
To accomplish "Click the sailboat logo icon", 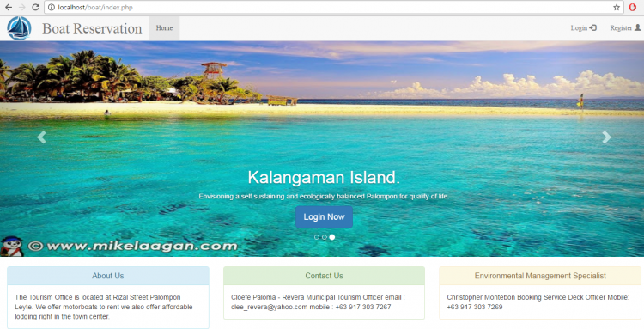I will pos(19,28).
